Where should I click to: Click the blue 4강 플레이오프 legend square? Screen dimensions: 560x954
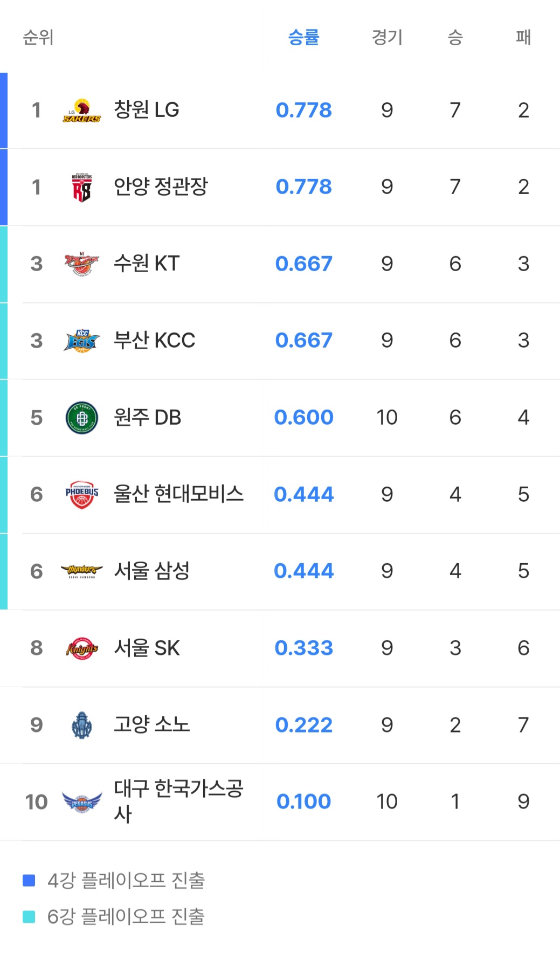click(29, 880)
